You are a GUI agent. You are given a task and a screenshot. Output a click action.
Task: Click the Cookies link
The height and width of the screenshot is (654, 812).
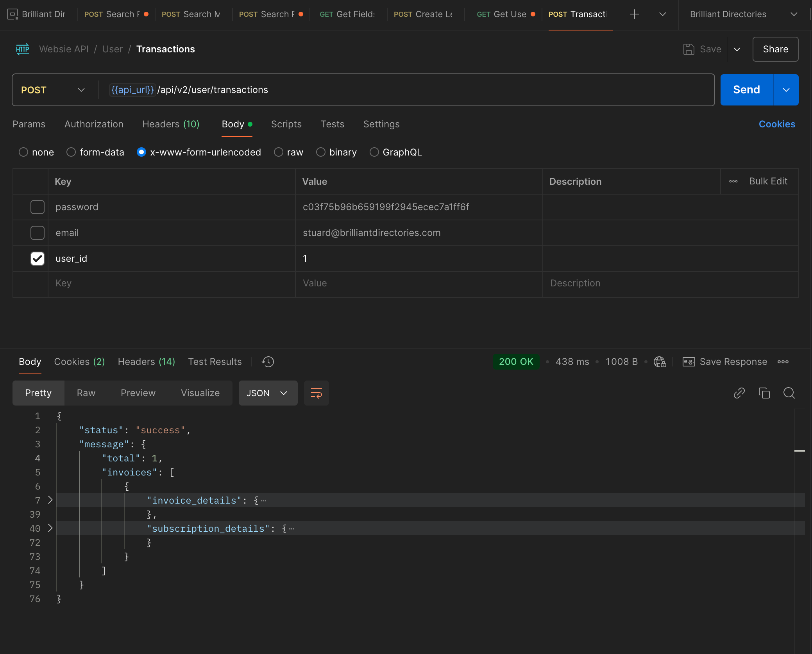tap(777, 124)
